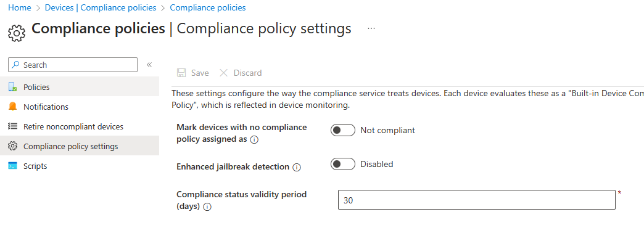Click the Retire noncompliant devices list icon

coord(13,126)
